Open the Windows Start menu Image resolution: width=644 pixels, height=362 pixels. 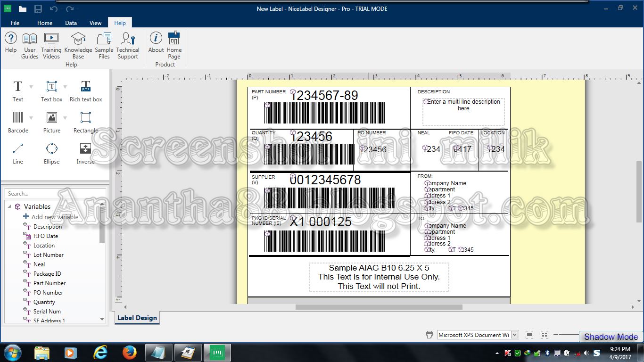coord(12,353)
